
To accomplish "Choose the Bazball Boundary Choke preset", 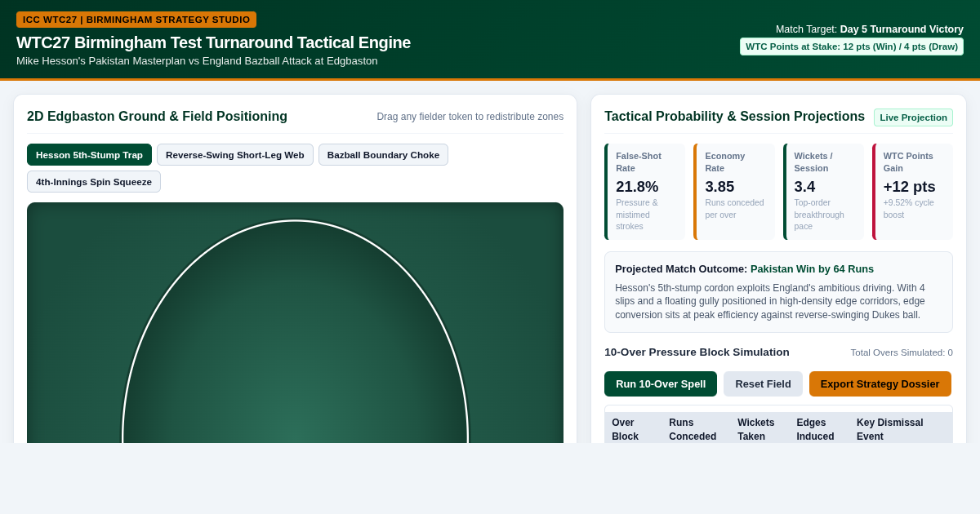I will [x=383, y=155].
